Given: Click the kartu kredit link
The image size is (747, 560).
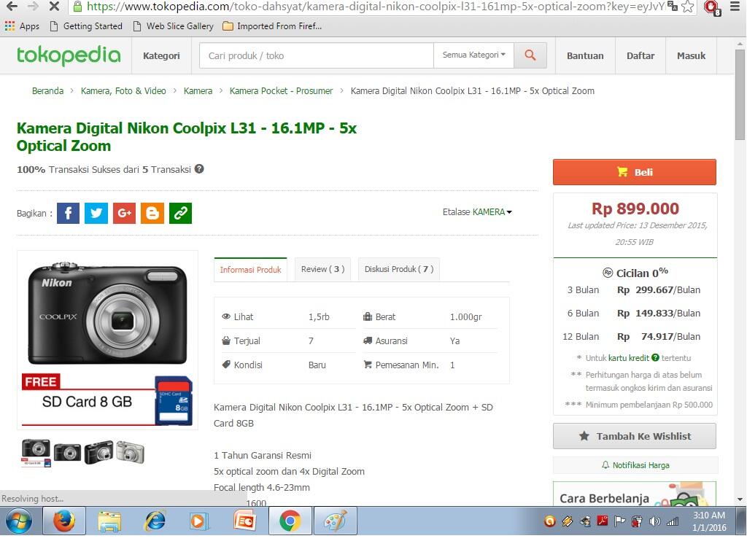Looking at the screenshot, I should tap(628, 357).
